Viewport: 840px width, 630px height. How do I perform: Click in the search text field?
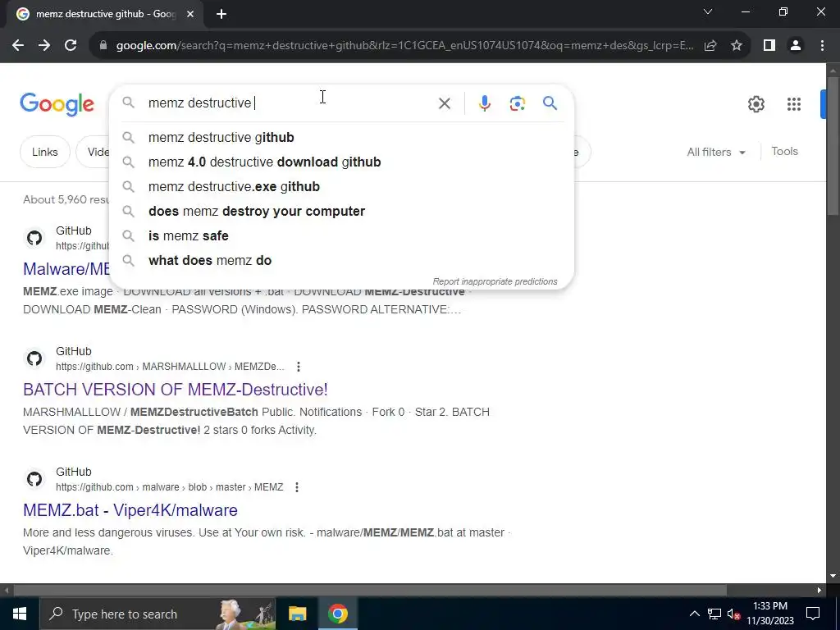point(290,103)
